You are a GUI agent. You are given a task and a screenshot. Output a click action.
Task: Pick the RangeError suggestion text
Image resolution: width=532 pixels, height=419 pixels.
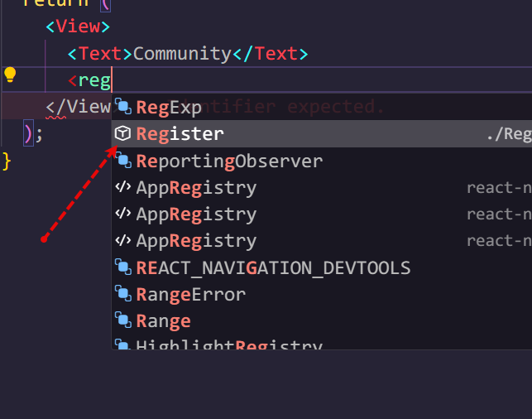(x=190, y=294)
